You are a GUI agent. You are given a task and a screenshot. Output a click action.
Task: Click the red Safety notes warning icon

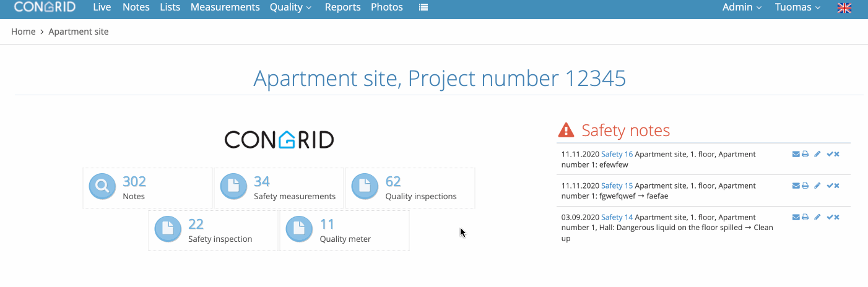[566, 130]
